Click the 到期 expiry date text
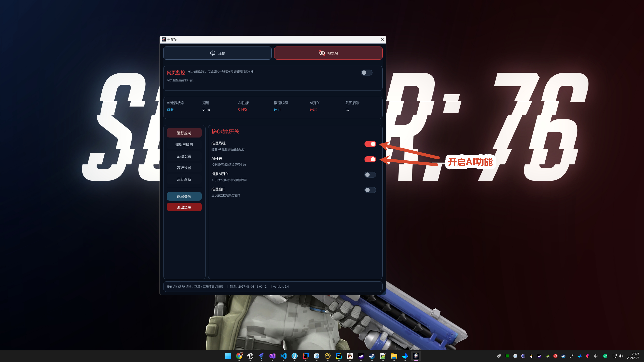 tap(248, 287)
